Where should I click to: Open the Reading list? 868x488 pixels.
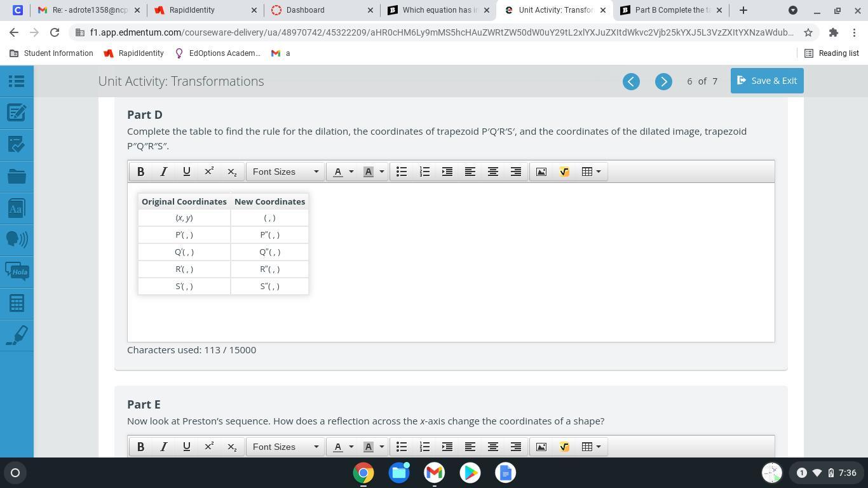point(832,53)
